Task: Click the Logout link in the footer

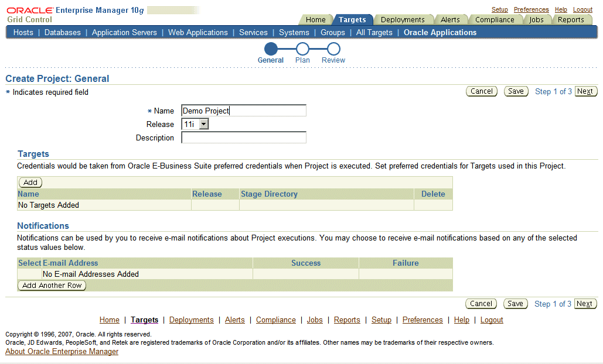Action: [491, 320]
